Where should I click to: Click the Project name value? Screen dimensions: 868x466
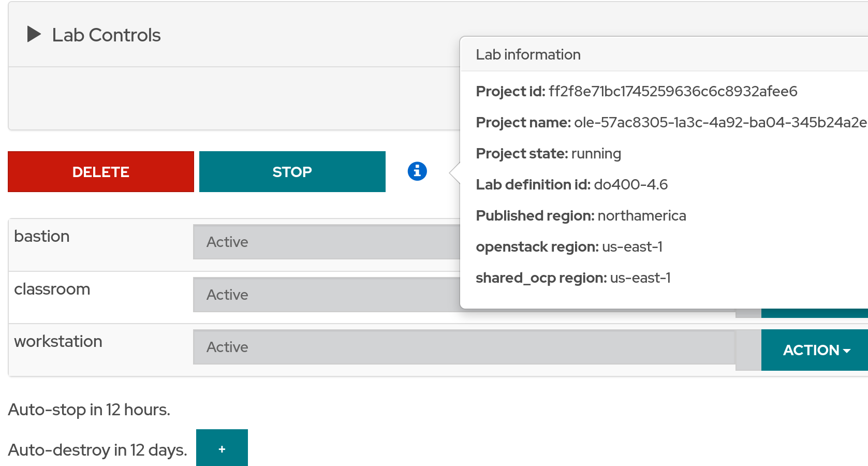point(720,123)
